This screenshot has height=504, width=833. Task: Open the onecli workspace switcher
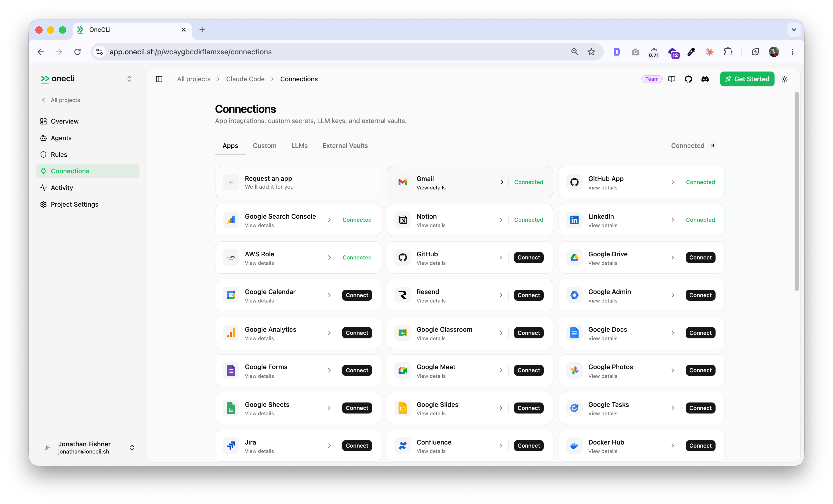129,79
